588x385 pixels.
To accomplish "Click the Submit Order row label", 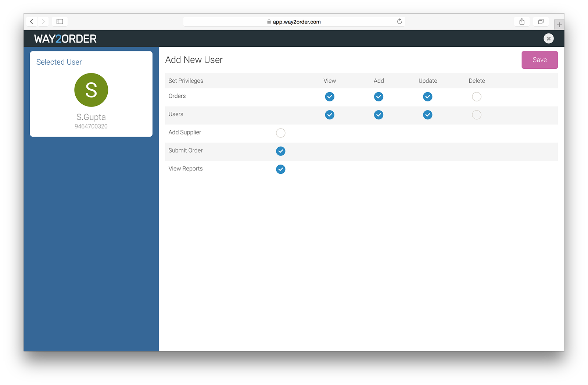I will [x=186, y=150].
